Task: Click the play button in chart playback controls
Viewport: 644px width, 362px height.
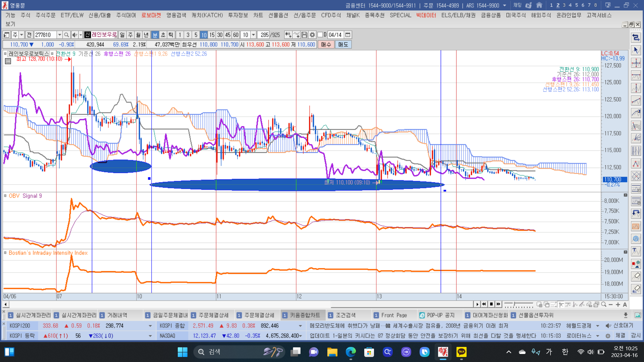Action: click(x=477, y=304)
